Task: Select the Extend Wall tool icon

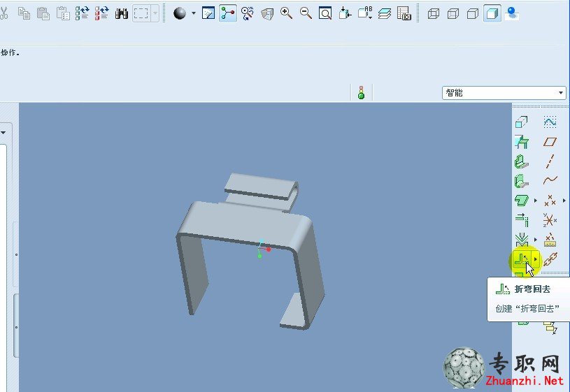Action: 522,200
